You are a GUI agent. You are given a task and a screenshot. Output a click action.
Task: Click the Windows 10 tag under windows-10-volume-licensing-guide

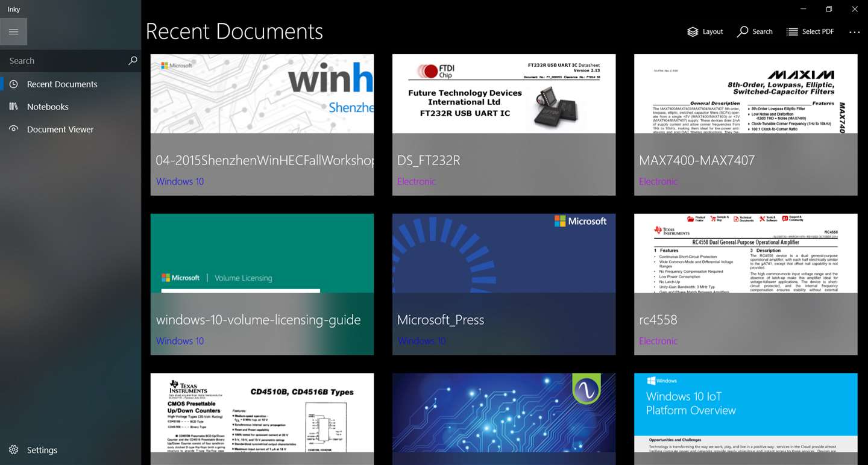180,341
